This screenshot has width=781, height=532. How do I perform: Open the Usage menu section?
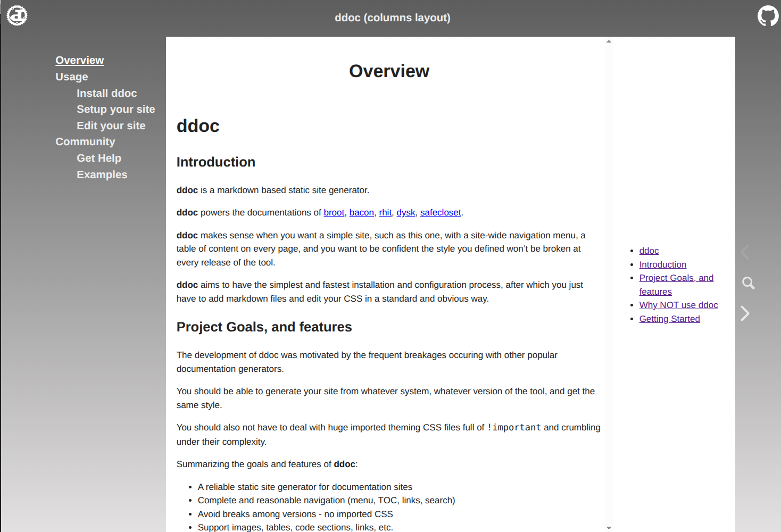tap(71, 77)
